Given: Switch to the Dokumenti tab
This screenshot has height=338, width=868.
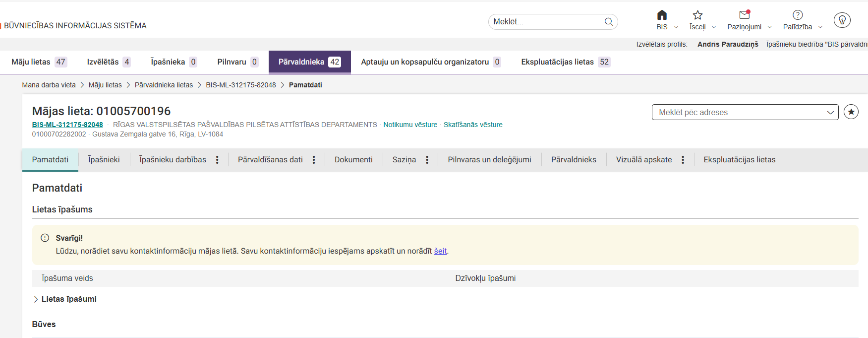Looking at the screenshot, I should click(353, 160).
